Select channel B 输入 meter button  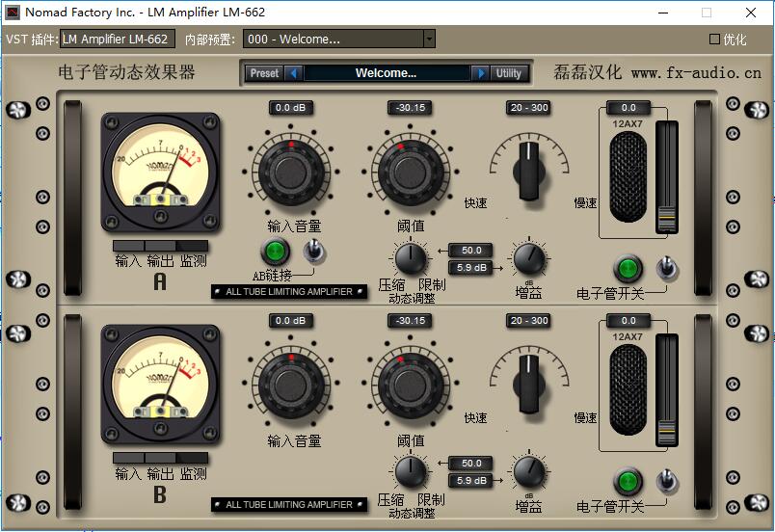pyautogui.click(x=128, y=458)
